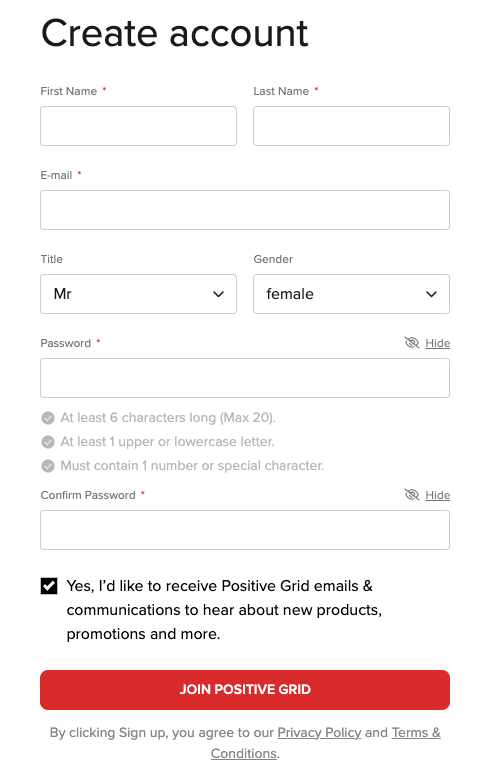
Task: Open the Privacy Policy link
Action: [319, 732]
